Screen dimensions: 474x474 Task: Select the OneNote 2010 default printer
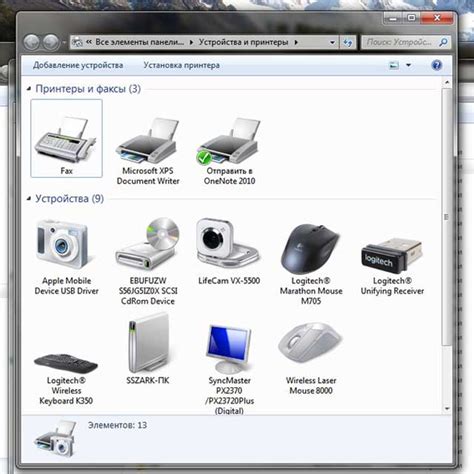[x=229, y=151]
